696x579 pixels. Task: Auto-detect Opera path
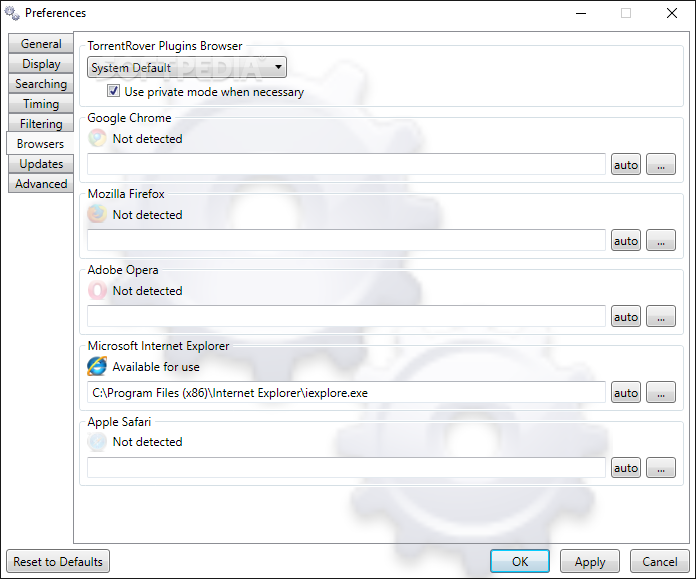click(626, 316)
